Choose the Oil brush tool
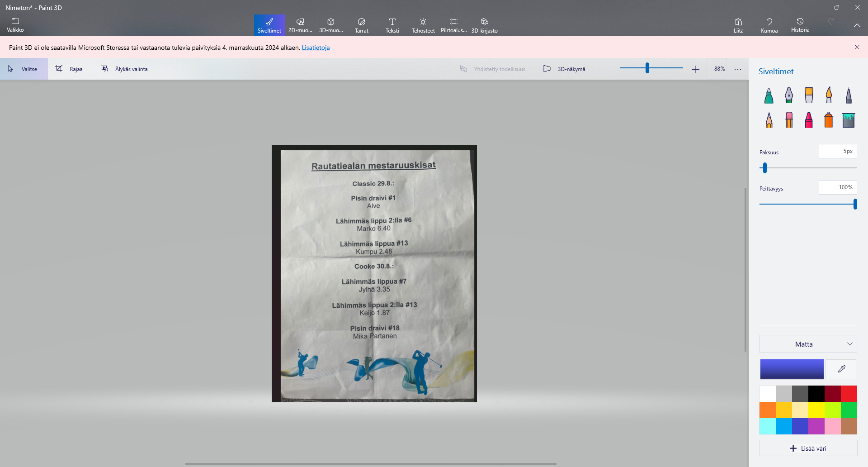Screen dimensions: 868x467 pyautogui.click(x=809, y=95)
